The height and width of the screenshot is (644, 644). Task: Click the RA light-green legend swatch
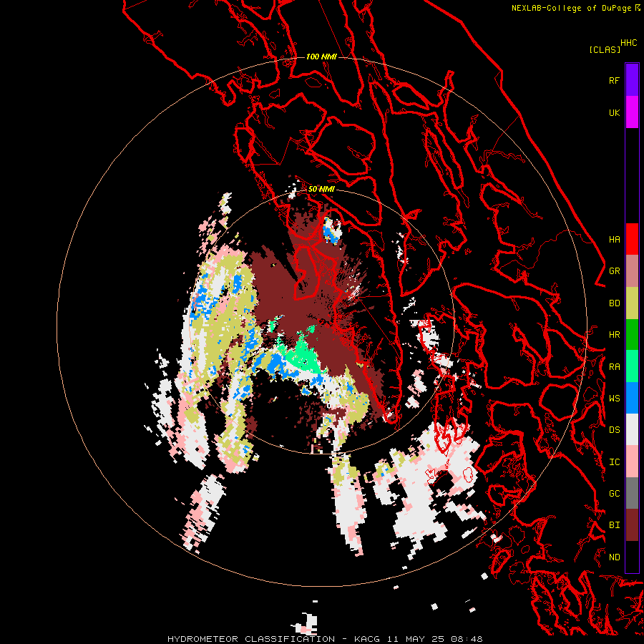coord(632,366)
